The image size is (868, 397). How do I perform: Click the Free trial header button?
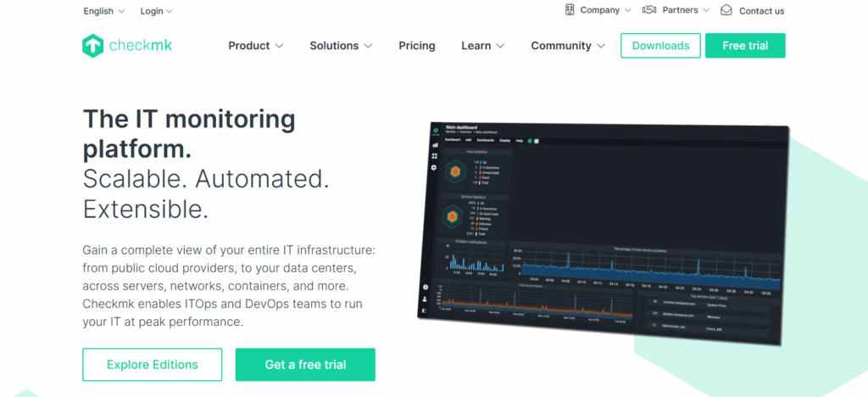744,46
